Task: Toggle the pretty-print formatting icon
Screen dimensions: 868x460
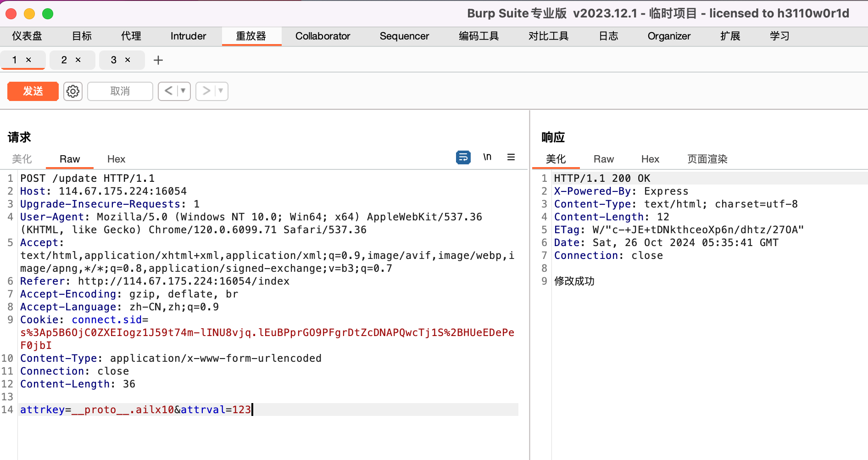Action: tap(463, 157)
